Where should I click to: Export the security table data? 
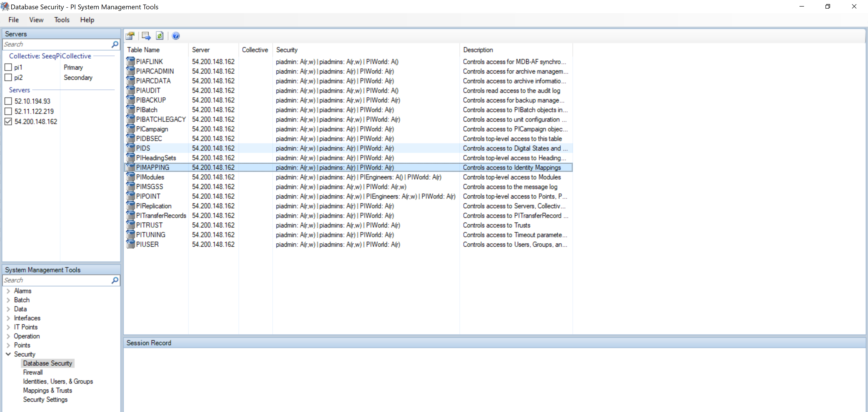point(146,36)
